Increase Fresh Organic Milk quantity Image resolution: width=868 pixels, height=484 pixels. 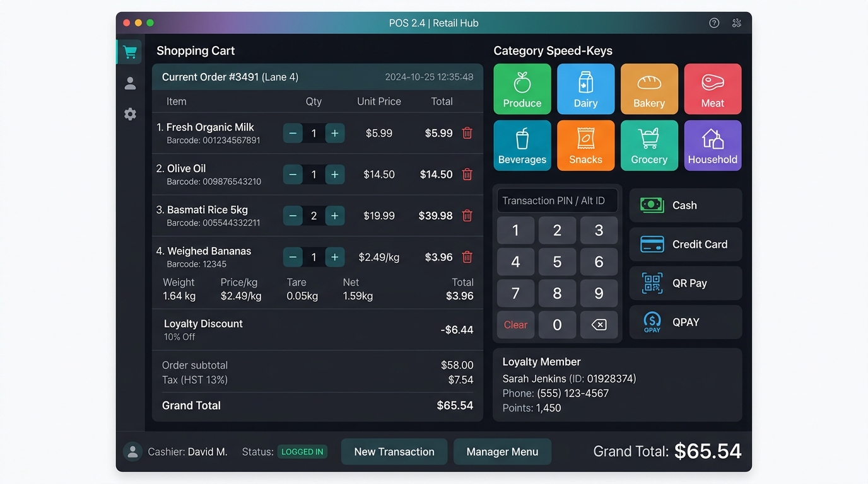[334, 133]
